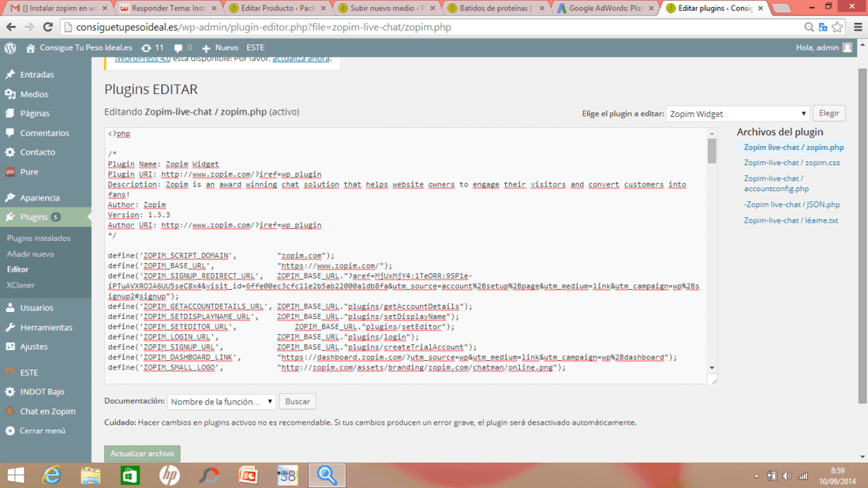Open the Plugins sidebar menu
Screen dimensions: 868x488
click(x=46, y=217)
